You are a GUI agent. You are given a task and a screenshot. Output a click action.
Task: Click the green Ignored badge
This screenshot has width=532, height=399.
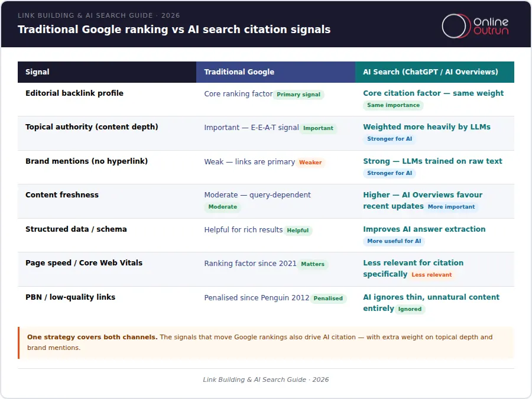tap(410, 309)
